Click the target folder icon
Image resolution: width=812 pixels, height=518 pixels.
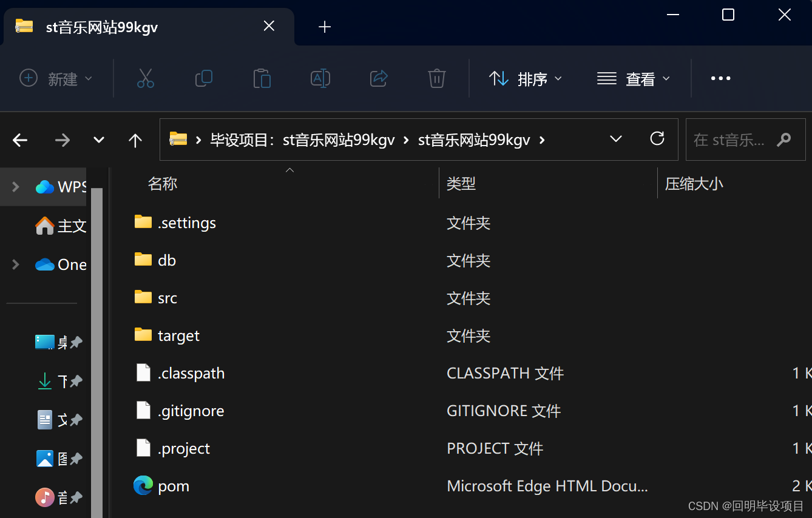click(x=143, y=335)
